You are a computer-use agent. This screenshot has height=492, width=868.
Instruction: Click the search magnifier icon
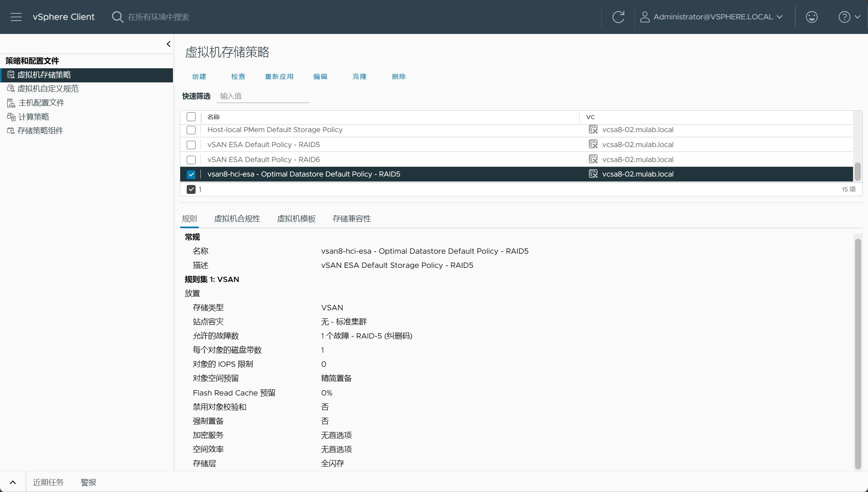pos(118,17)
